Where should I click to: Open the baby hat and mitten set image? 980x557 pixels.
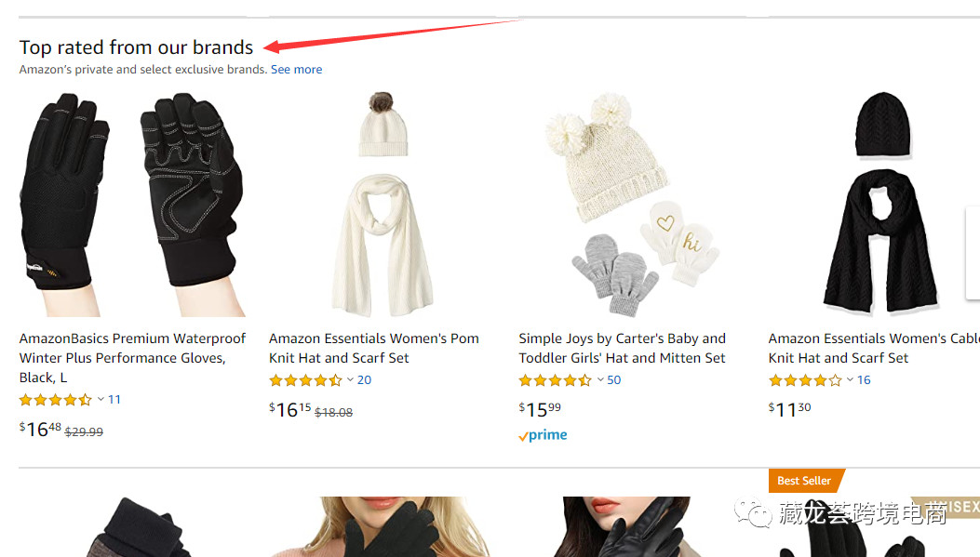pyautogui.click(x=632, y=205)
